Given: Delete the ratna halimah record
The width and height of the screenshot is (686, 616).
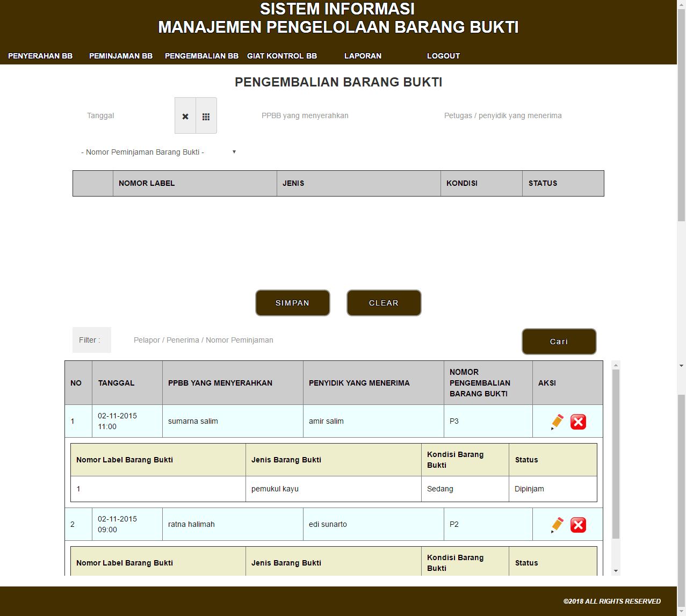Looking at the screenshot, I should 578,525.
